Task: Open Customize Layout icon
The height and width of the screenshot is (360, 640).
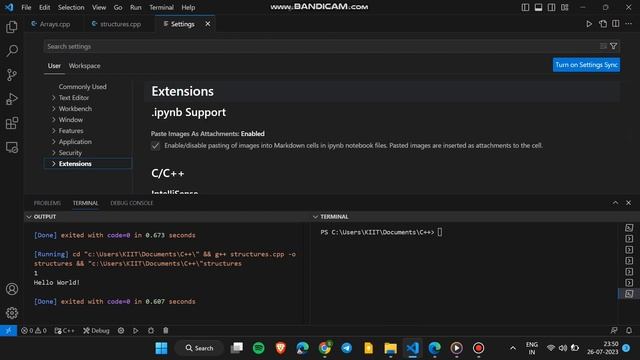Action: click(564, 7)
